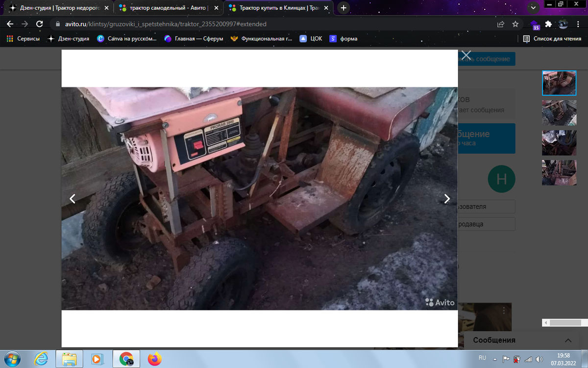Open the Windows Start menu
Viewport: 588px width, 368px height.
11,359
